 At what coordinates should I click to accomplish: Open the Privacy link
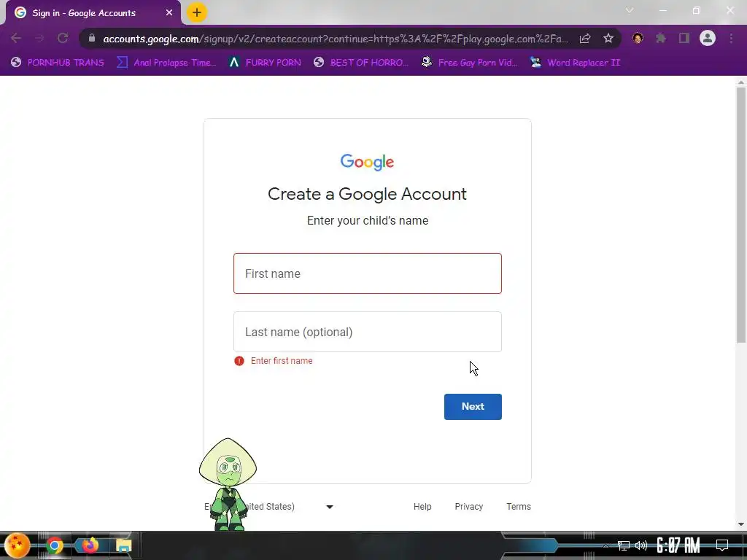pos(469,507)
